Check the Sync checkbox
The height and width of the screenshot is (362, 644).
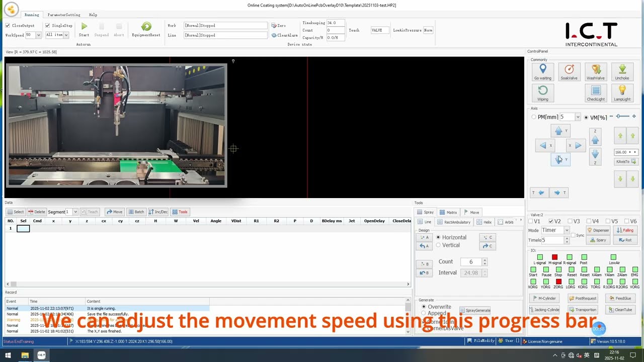tap(574, 235)
